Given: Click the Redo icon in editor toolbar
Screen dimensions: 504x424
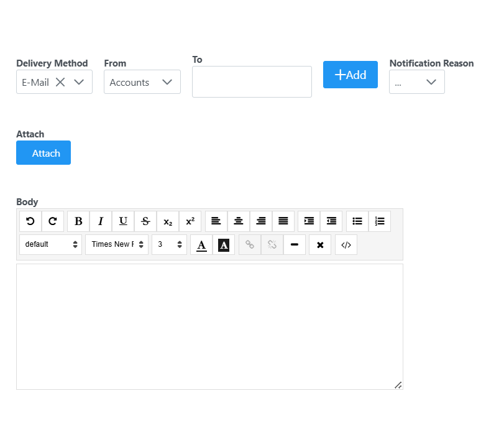Looking at the screenshot, I should coord(53,221).
